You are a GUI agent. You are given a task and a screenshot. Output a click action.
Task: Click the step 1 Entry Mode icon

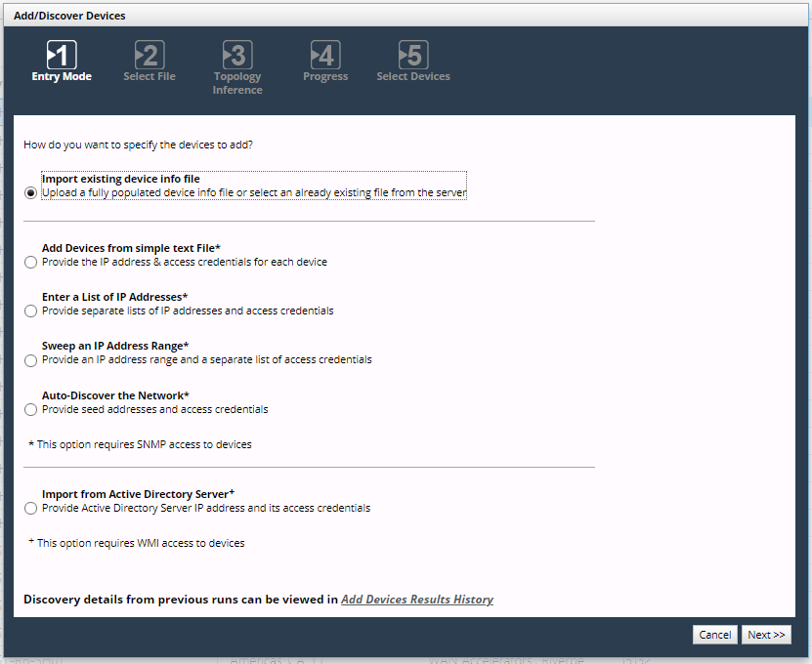[62, 55]
